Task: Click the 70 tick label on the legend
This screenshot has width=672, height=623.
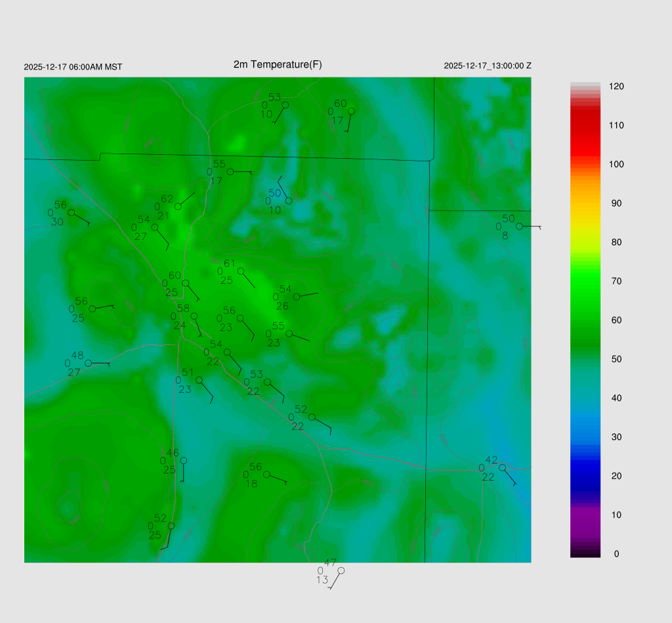Action: [616, 281]
